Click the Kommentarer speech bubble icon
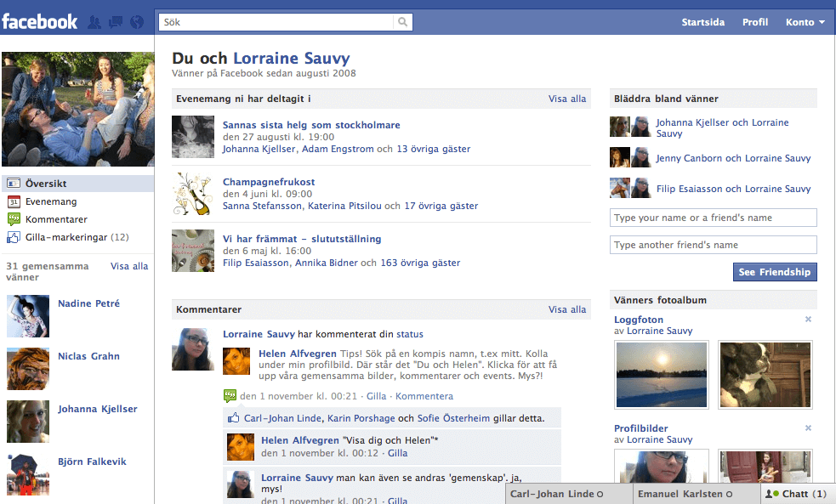The width and height of the screenshot is (836, 504). [x=14, y=219]
